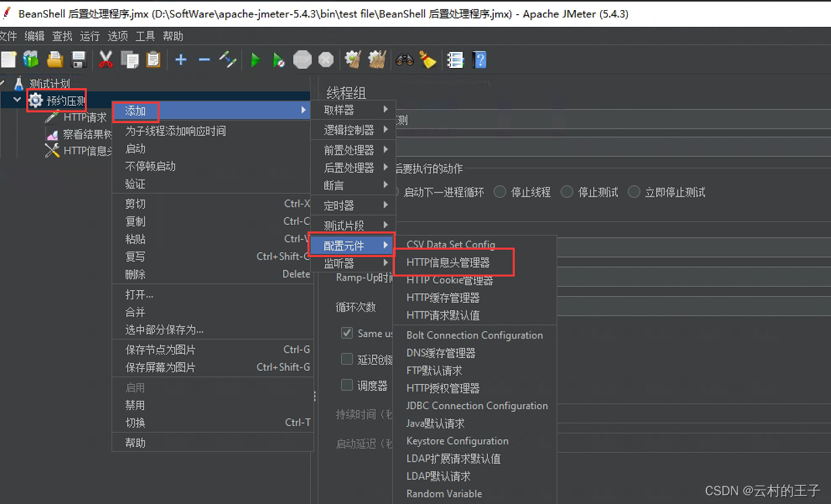The image size is (831, 504).
Task: Choose 为子线程添加响应时间 in the context menu
Action: 212,131
